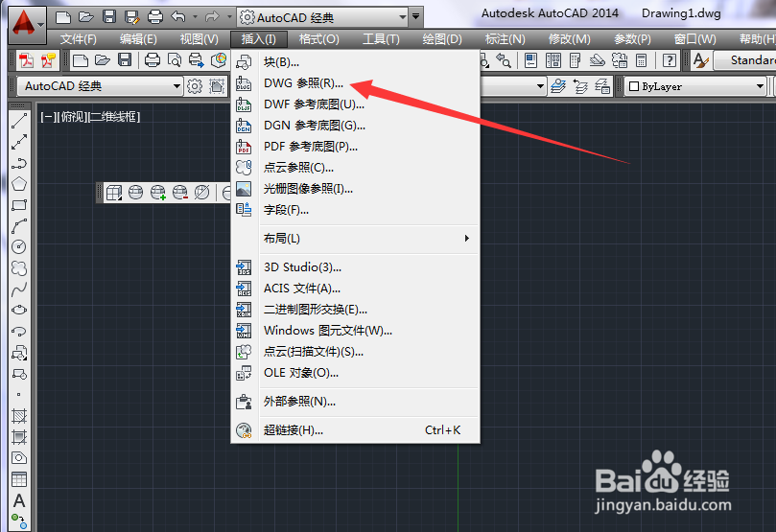Click the 3D Print globe icon

(x=219, y=60)
